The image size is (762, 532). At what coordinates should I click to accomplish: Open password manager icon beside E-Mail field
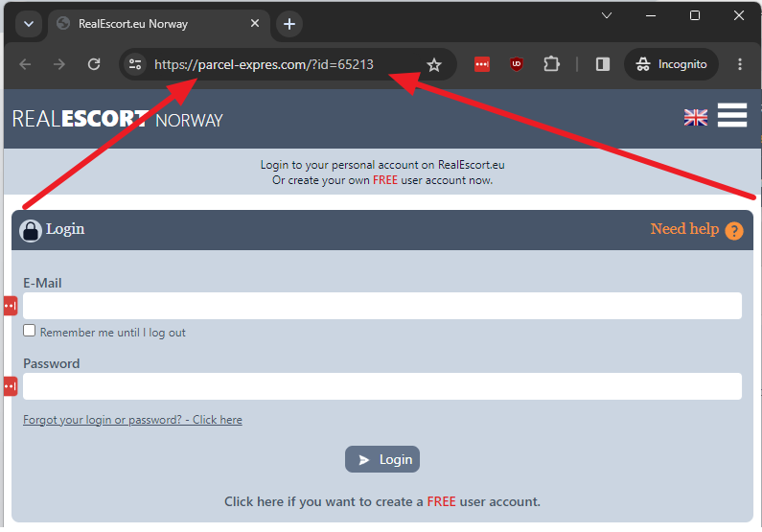pos(11,306)
